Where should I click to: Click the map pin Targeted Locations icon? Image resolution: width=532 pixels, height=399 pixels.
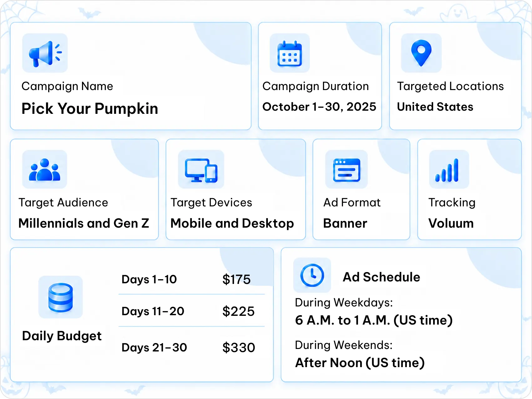pyautogui.click(x=421, y=53)
